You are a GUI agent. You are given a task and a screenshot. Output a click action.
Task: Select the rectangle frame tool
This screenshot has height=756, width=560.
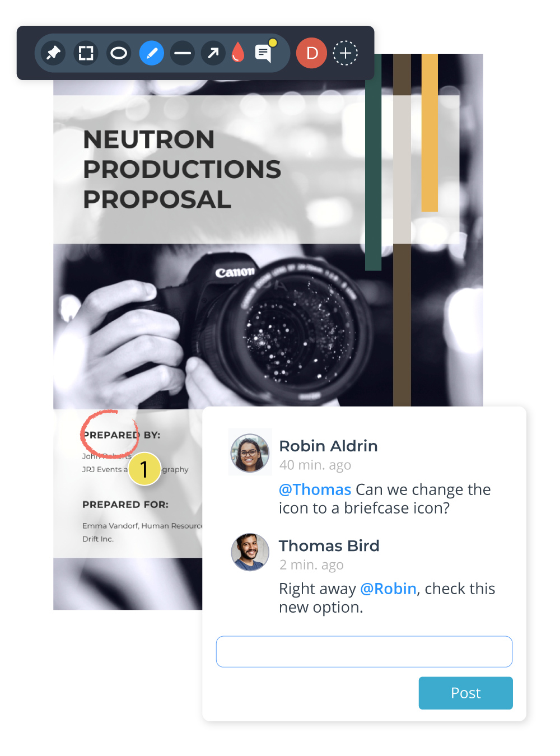coord(86,53)
